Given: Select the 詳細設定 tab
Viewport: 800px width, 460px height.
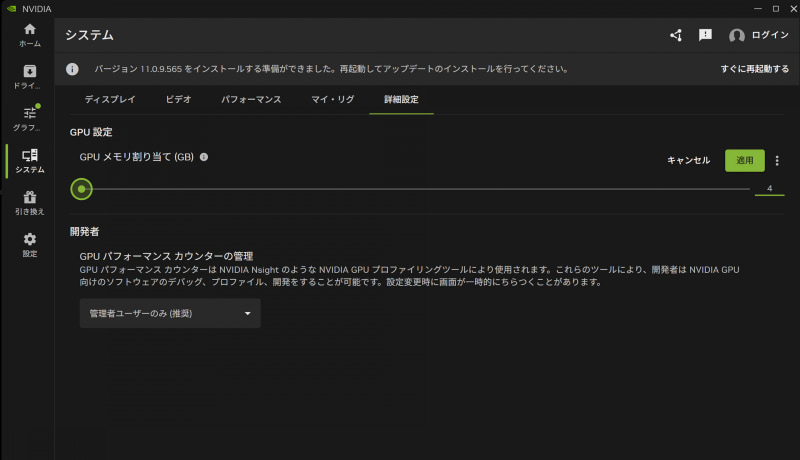Looking at the screenshot, I should [x=401, y=99].
